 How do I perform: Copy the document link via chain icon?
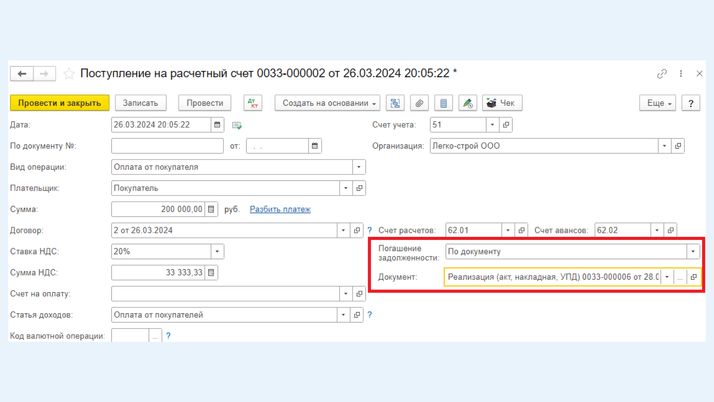pos(661,74)
